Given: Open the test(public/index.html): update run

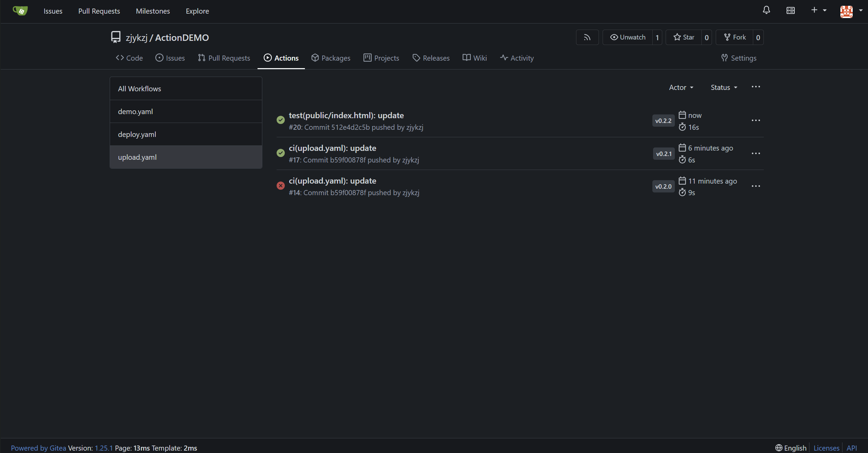Looking at the screenshot, I should pos(346,115).
